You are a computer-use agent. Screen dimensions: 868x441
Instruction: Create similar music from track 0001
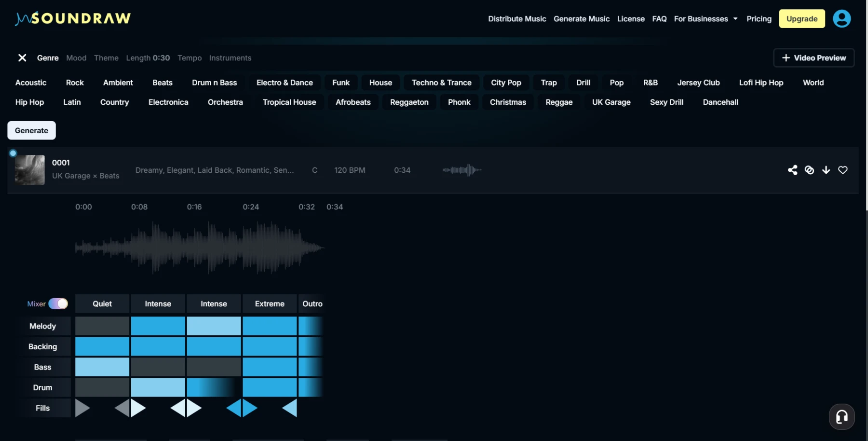tap(809, 170)
